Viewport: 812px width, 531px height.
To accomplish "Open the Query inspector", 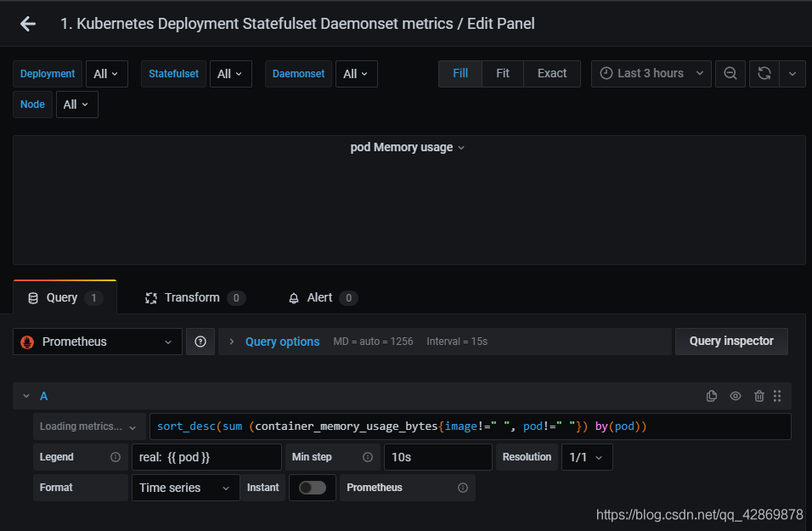I will 731,342.
